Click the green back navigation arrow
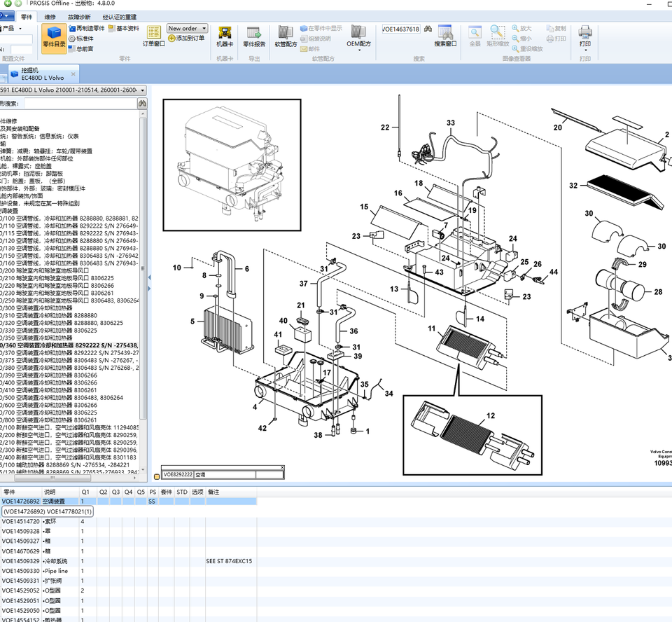Screen dimensions: 672x622 (8, 4)
